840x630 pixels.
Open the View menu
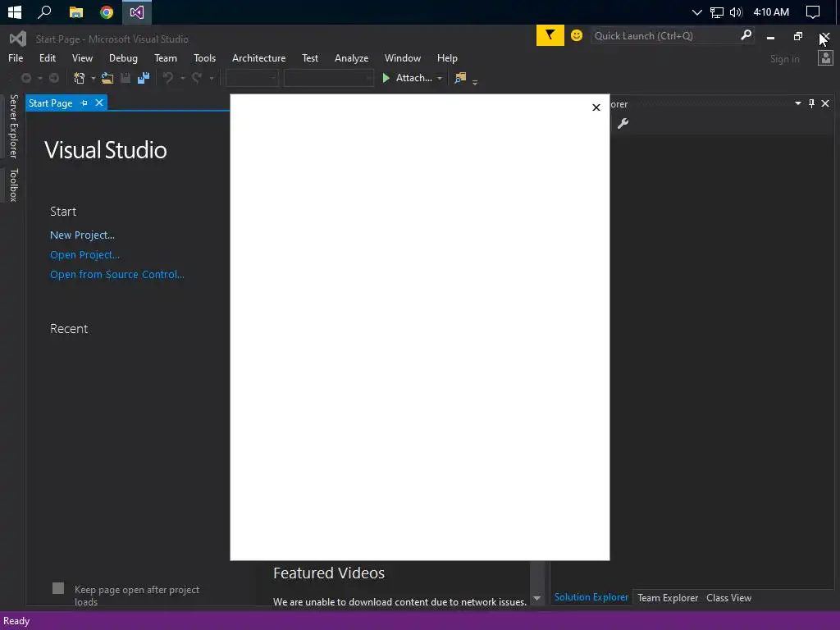pyautogui.click(x=82, y=58)
